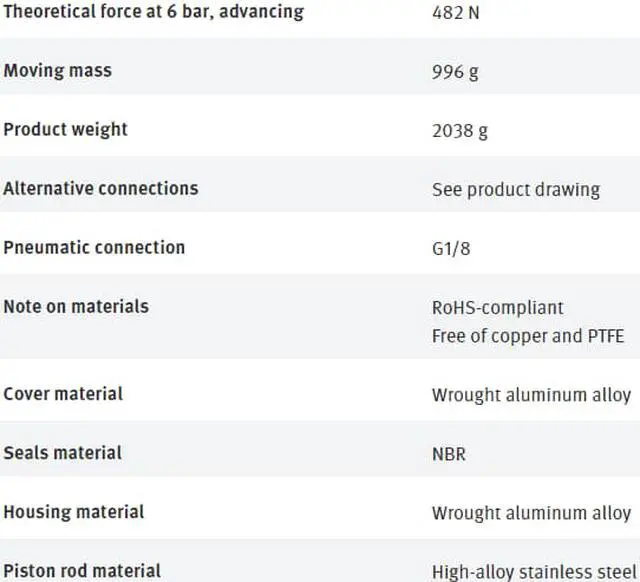
Task: Click the "Cover material" label
Action: 62,393
